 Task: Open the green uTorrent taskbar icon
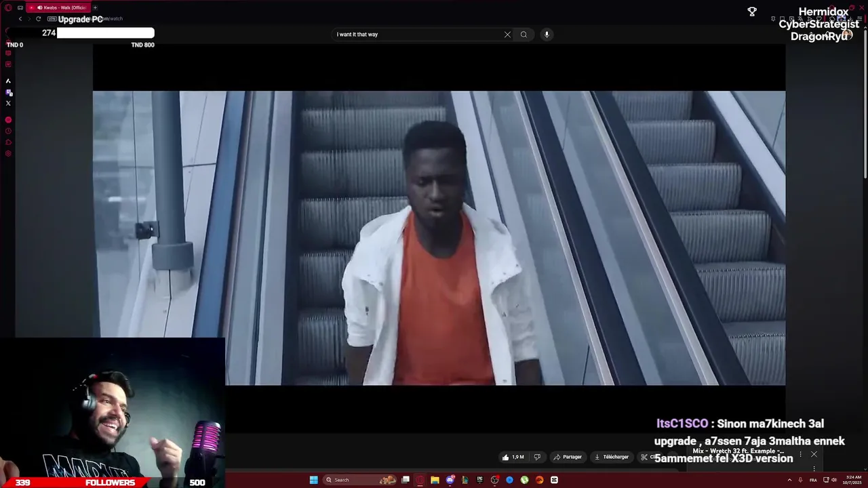524,480
